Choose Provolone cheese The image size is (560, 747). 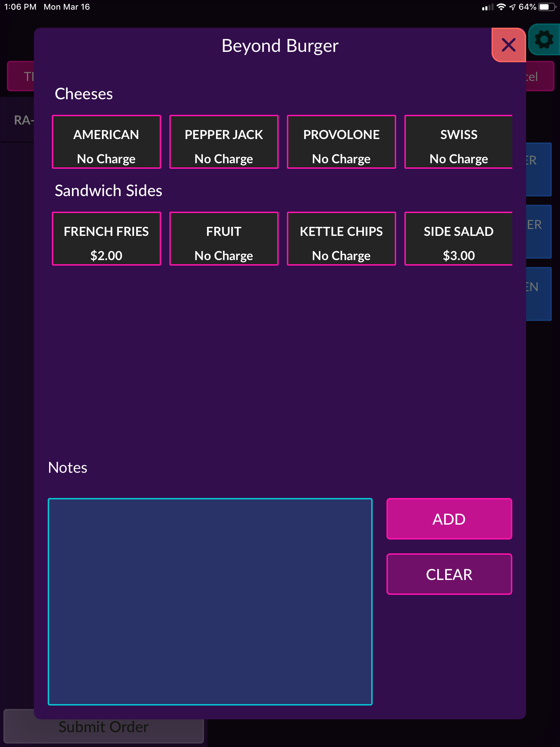tap(342, 142)
